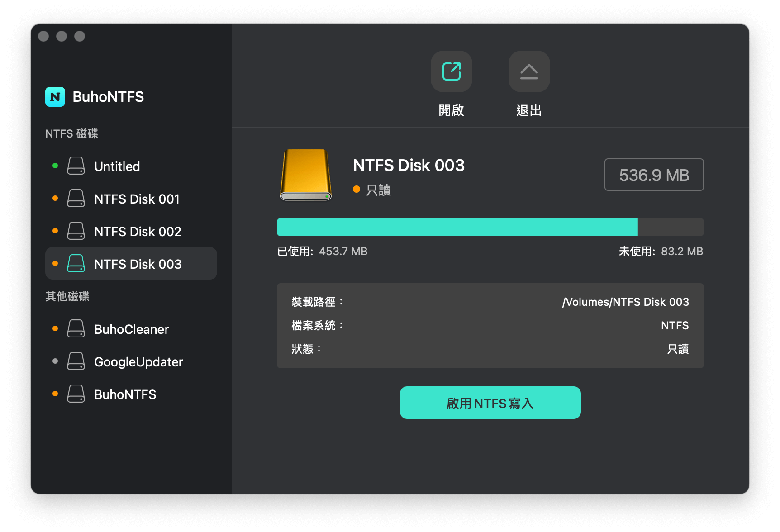Select NTFS Disk 003 in sidebar
Screen dimensions: 780x532
(131, 263)
